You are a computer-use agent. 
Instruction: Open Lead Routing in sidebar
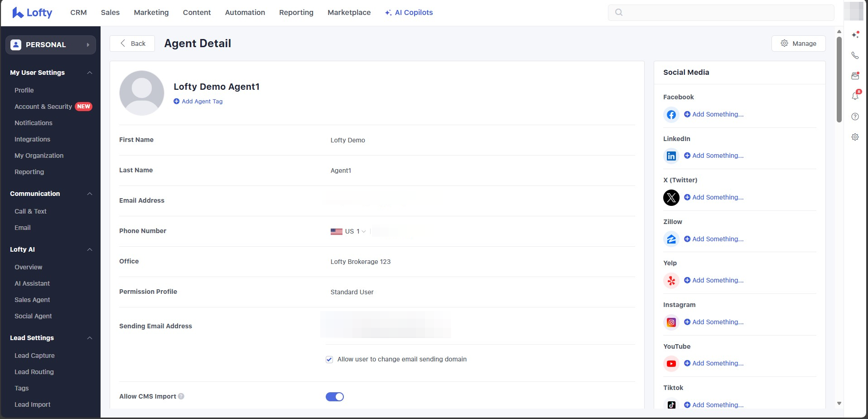click(34, 372)
